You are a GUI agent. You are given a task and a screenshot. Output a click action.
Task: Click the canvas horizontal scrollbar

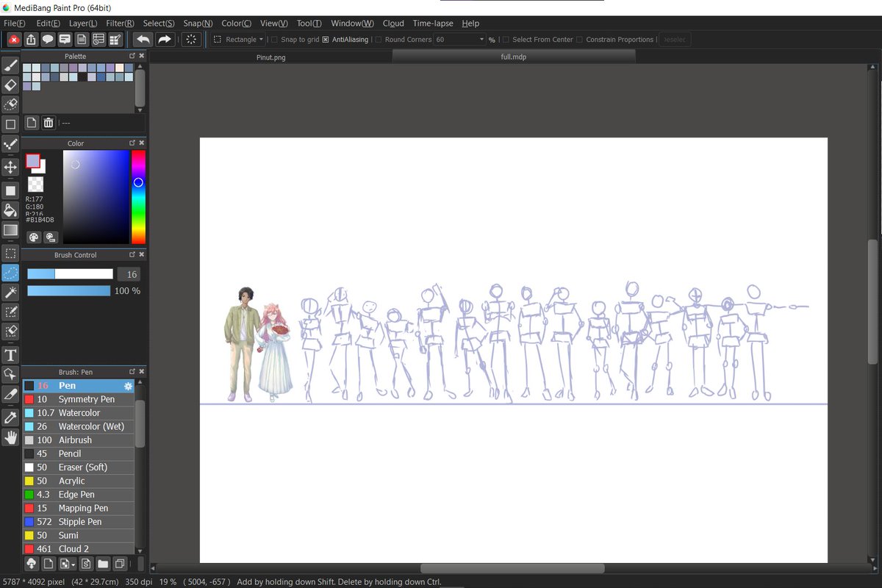click(x=512, y=568)
